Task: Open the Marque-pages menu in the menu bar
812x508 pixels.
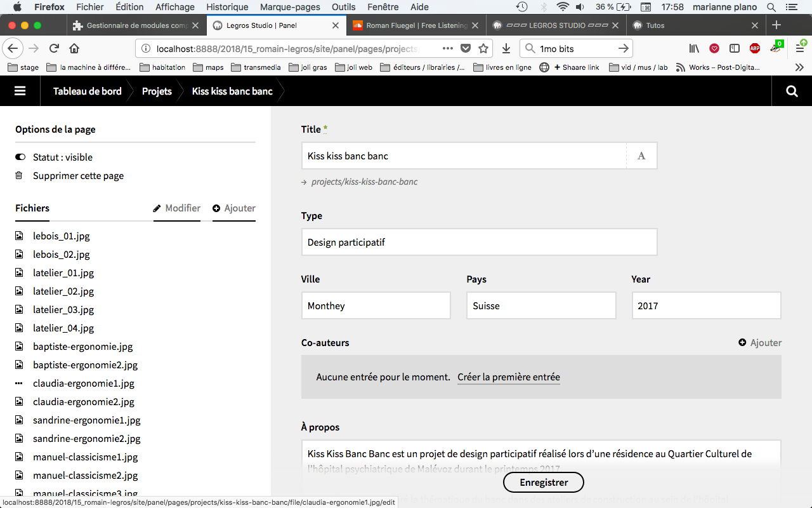Action: [x=289, y=7]
